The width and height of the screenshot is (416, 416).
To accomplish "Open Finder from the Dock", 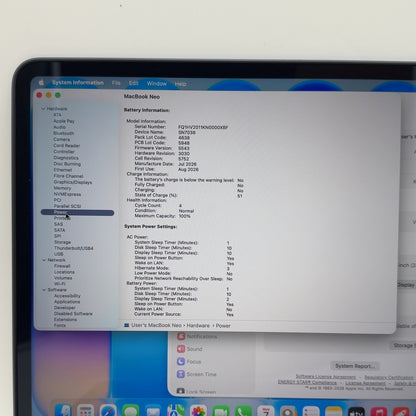I will (x=63, y=411).
